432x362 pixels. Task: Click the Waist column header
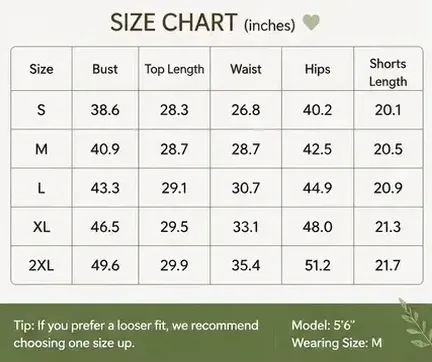point(246,69)
